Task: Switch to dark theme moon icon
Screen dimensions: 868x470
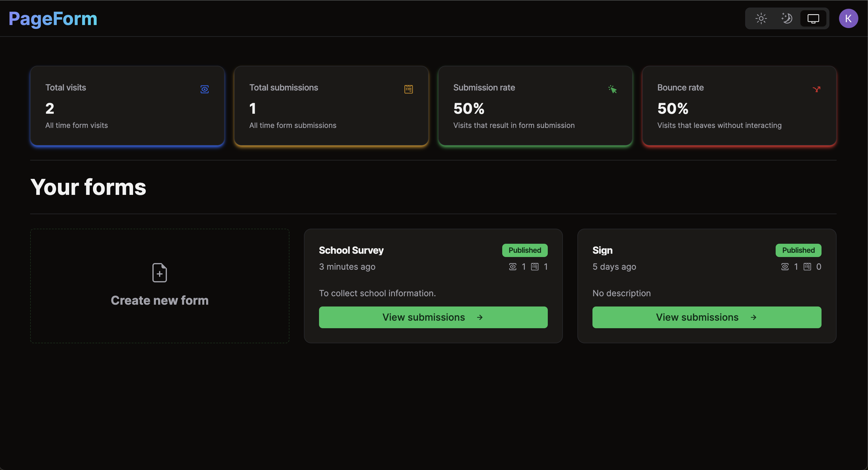Action: (787, 18)
